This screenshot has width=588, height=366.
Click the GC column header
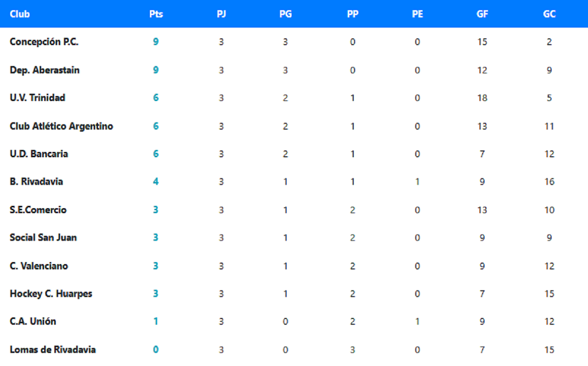549,14
